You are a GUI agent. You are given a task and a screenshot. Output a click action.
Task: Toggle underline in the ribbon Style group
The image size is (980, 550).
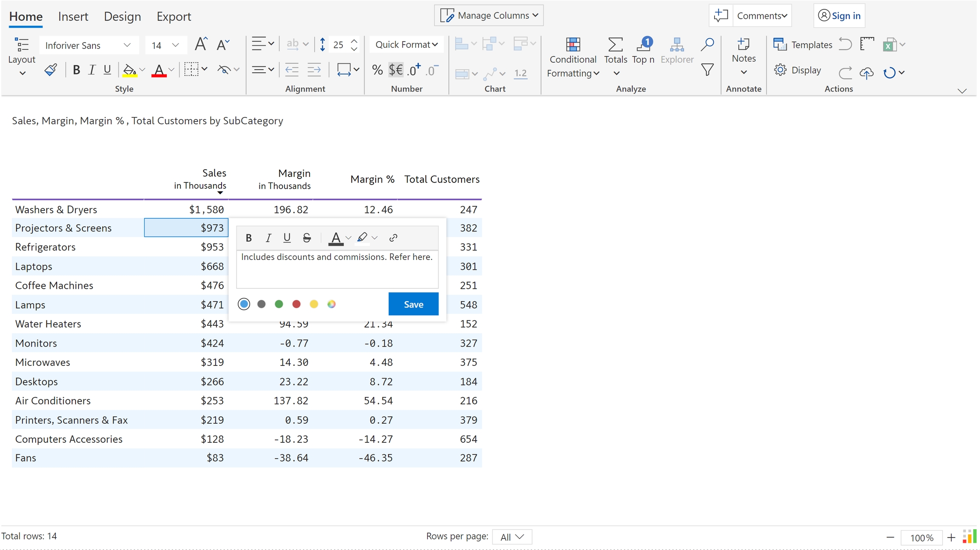pyautogui.click(x=107, y=70)
